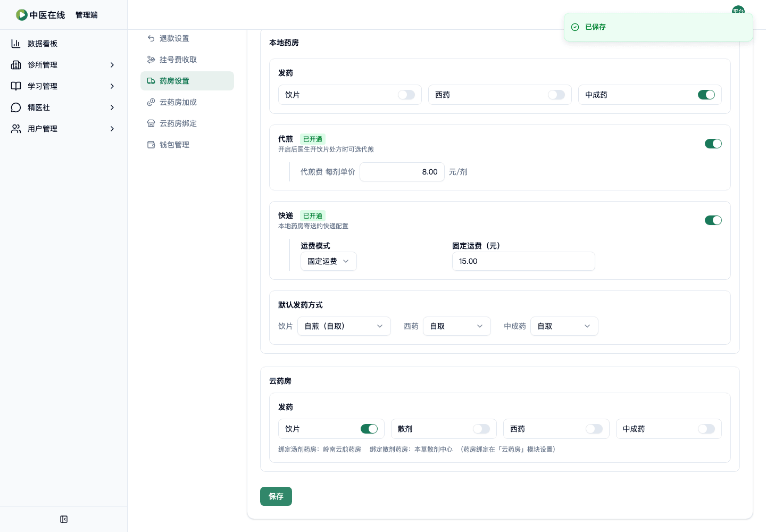Click the 诊所管理 building icon

pos(16,65)
